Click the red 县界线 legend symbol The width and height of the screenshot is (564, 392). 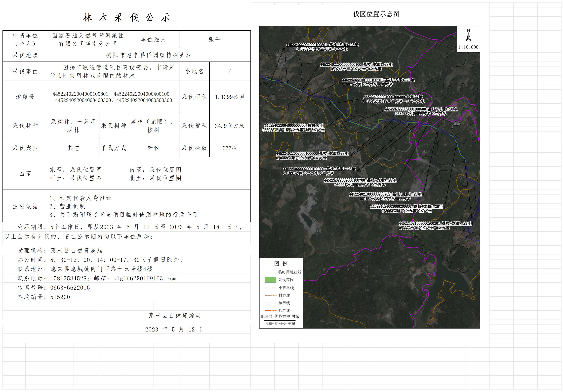[270, 311]
